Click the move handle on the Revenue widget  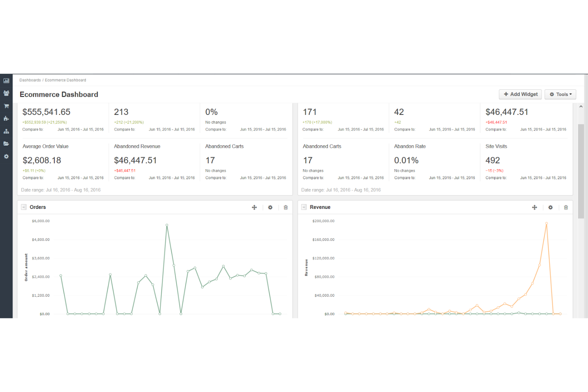click(534, 207)
